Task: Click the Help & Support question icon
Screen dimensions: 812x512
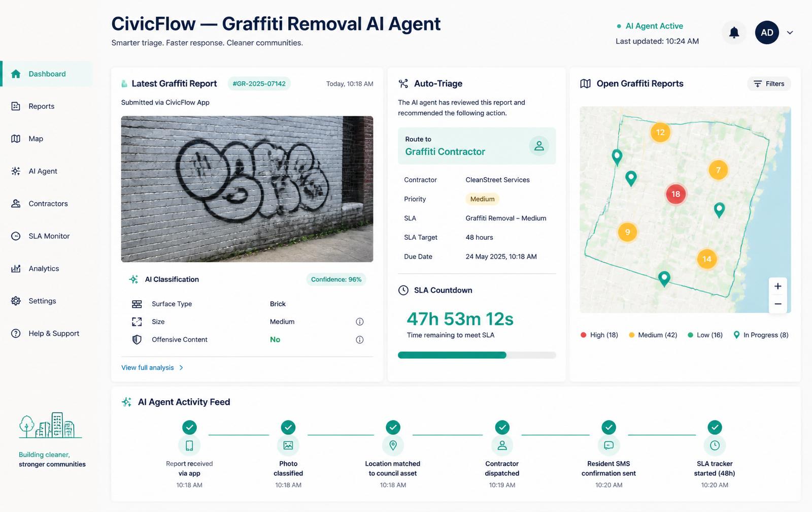Action: point(16,334)
